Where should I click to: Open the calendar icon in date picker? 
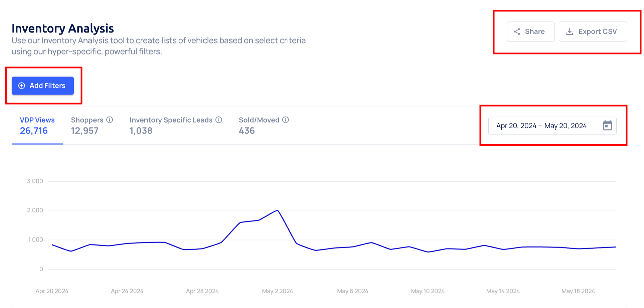607,126
